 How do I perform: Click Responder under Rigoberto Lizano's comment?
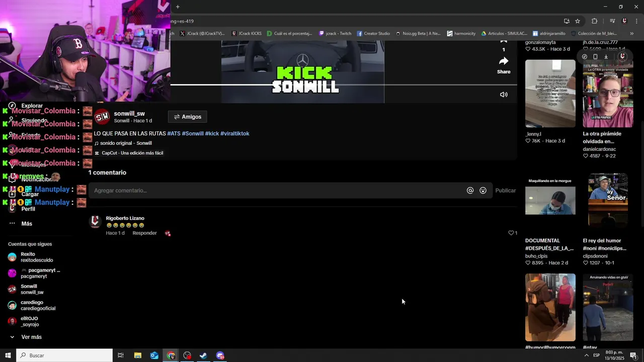click(x=144, y=233)
